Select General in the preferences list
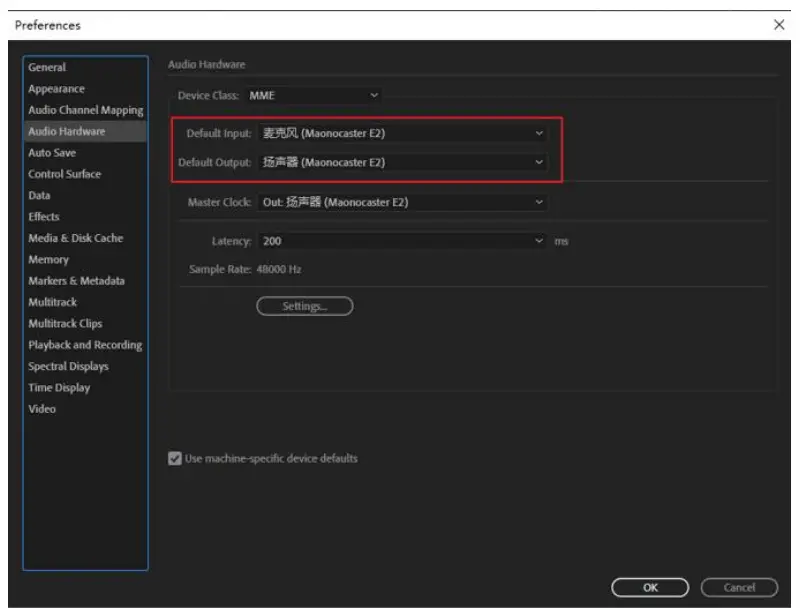 47,67
